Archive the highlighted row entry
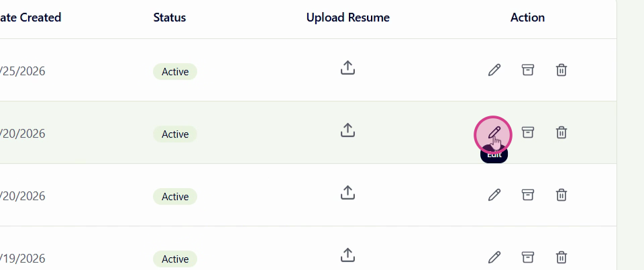This screenshot has width=644, height=270. 528,132
